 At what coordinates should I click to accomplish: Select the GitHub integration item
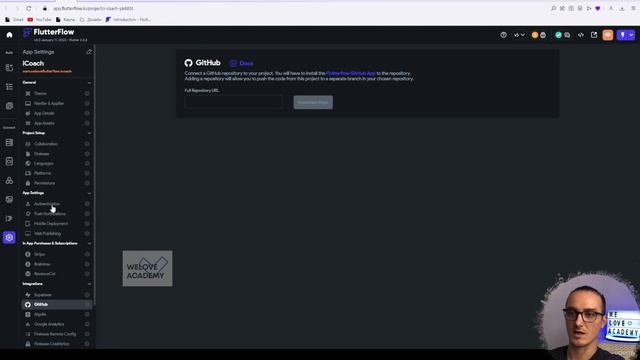point(57,304)
